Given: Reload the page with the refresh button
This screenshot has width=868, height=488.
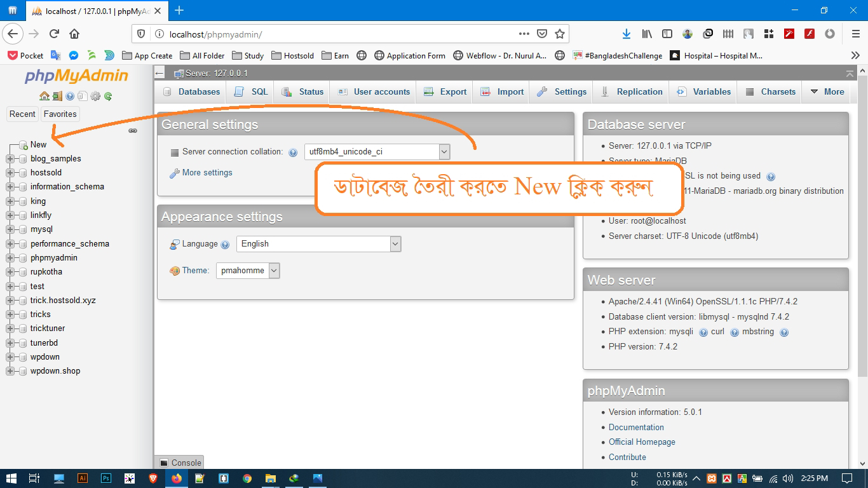Looking at the screenshot, I should coord(55,34).
